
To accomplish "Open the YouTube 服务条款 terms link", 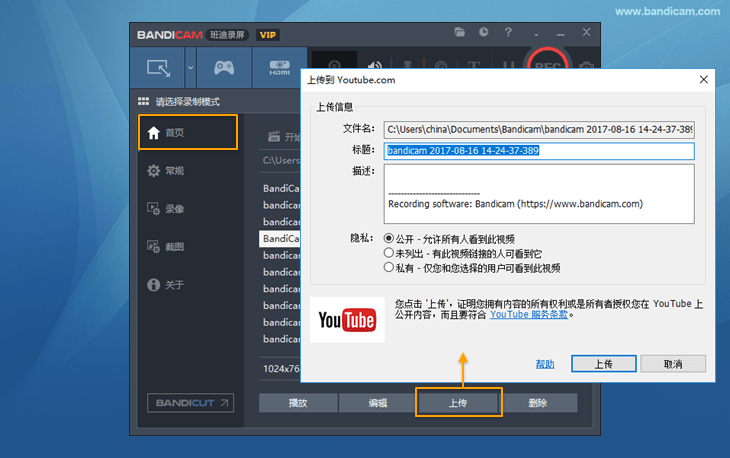I will click(x=529, y=315).
